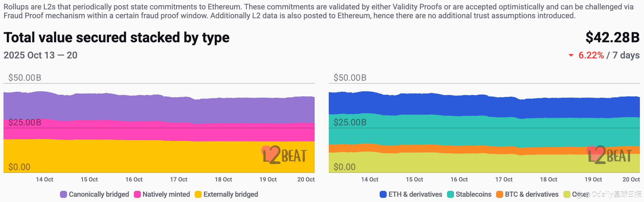
Task: Click the Natively minted legend label
Action: click(166, 194)
